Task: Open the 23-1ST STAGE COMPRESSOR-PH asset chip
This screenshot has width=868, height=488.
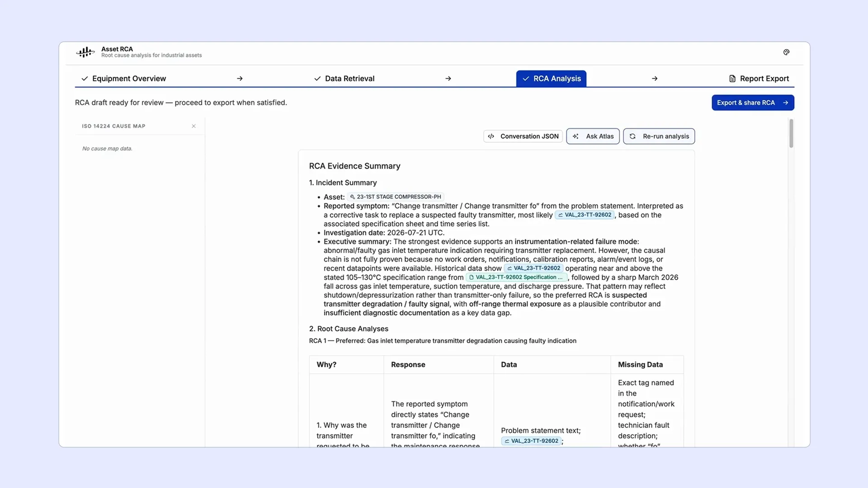Action: 396,197
